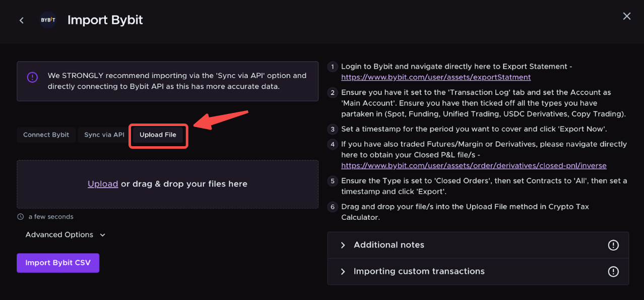Click the info icon on Additional notes

click(x=613, y=245)
